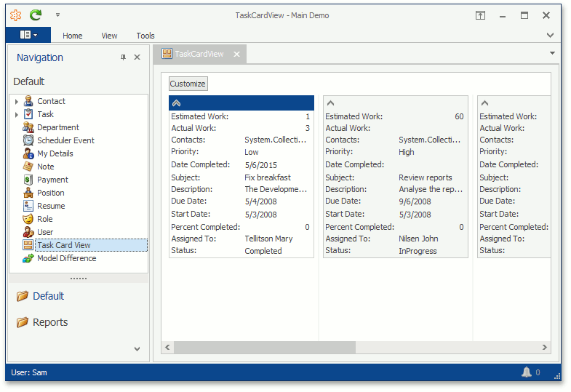
Task: Click the Payment icon
Action: tap(28, 180)
